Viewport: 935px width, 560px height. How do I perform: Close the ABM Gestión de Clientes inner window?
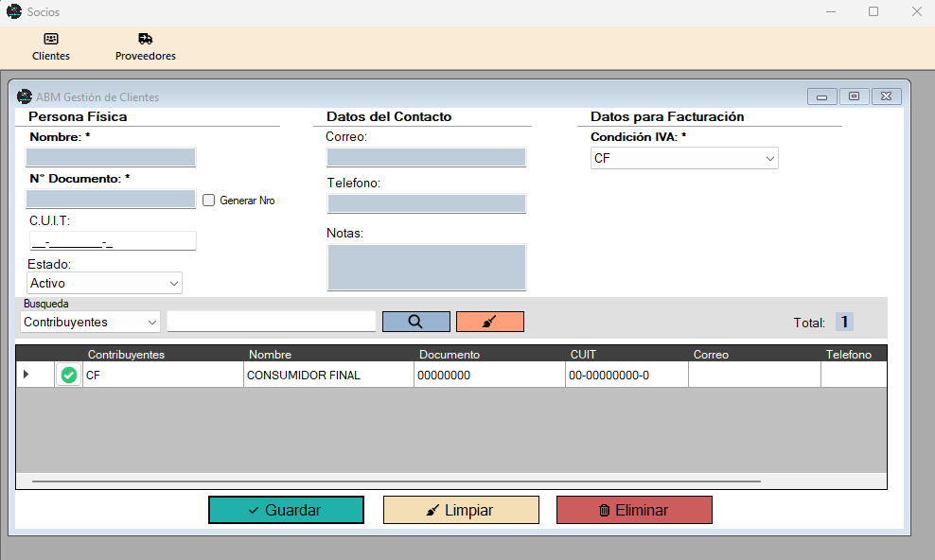click(886, 96)
